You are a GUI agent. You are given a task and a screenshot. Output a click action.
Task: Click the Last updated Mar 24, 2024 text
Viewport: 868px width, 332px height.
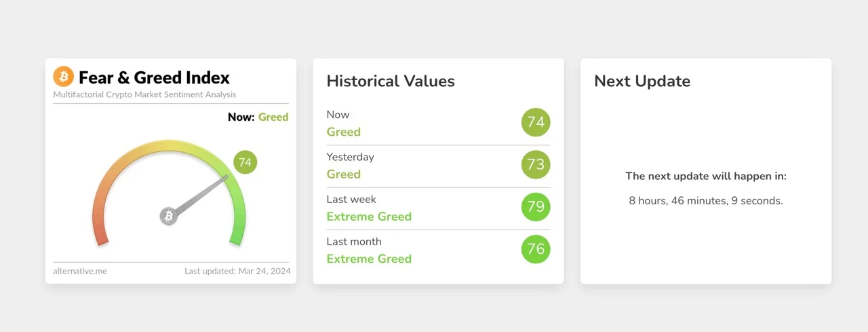click(x=237, y=271)
